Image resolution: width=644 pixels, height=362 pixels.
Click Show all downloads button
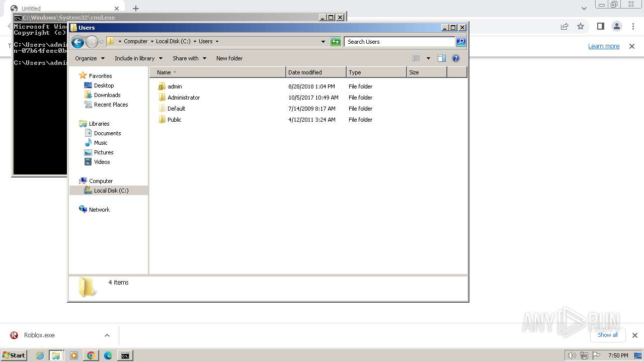(x=608, y=335)
